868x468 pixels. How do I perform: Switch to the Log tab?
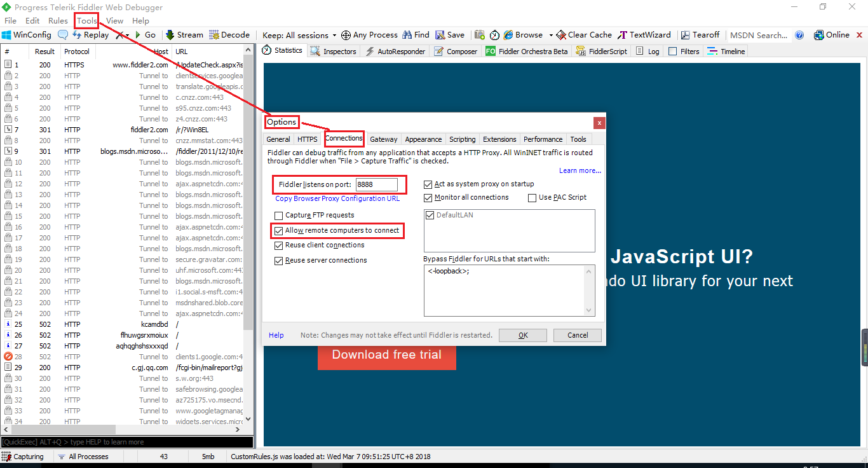[648, 51]
